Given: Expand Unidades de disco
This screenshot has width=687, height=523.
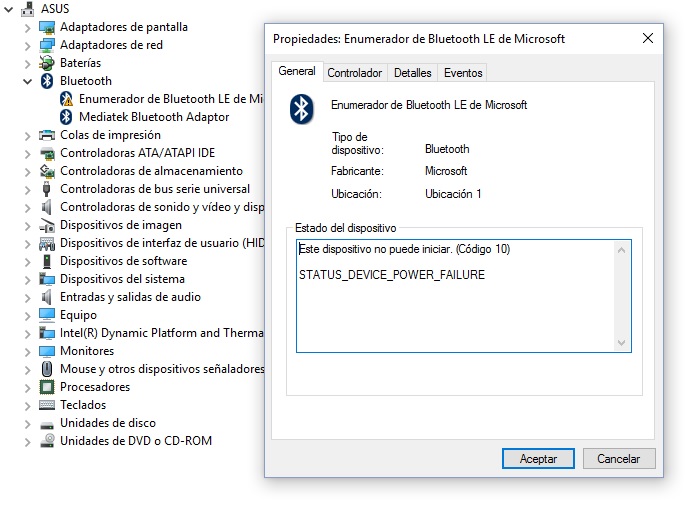Looking at the screenshot, I should pyautogui.click(x=27, y=423).
